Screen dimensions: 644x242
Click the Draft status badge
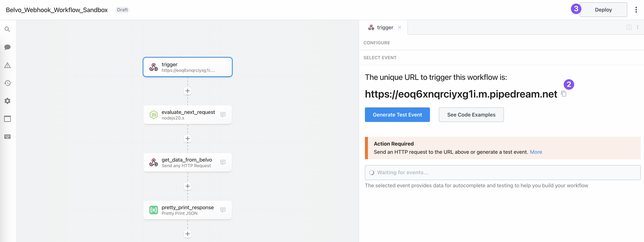pyautogui.click(x=122, y=10)
